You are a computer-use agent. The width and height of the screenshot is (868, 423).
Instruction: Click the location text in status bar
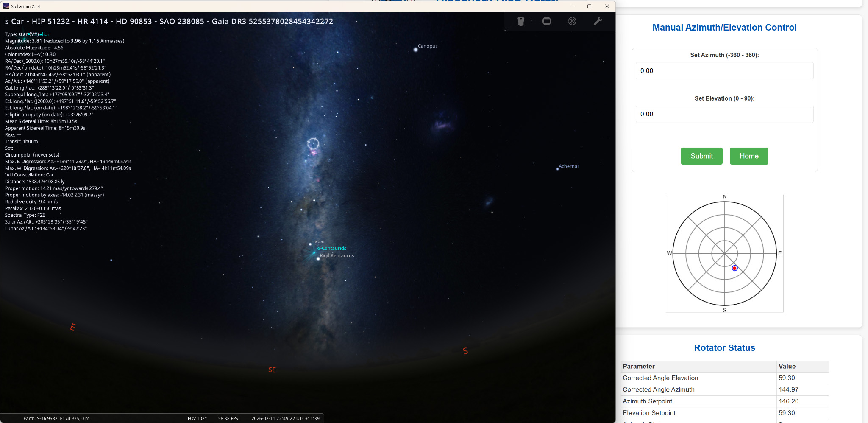pyautogui.click(x=56, y=418)
